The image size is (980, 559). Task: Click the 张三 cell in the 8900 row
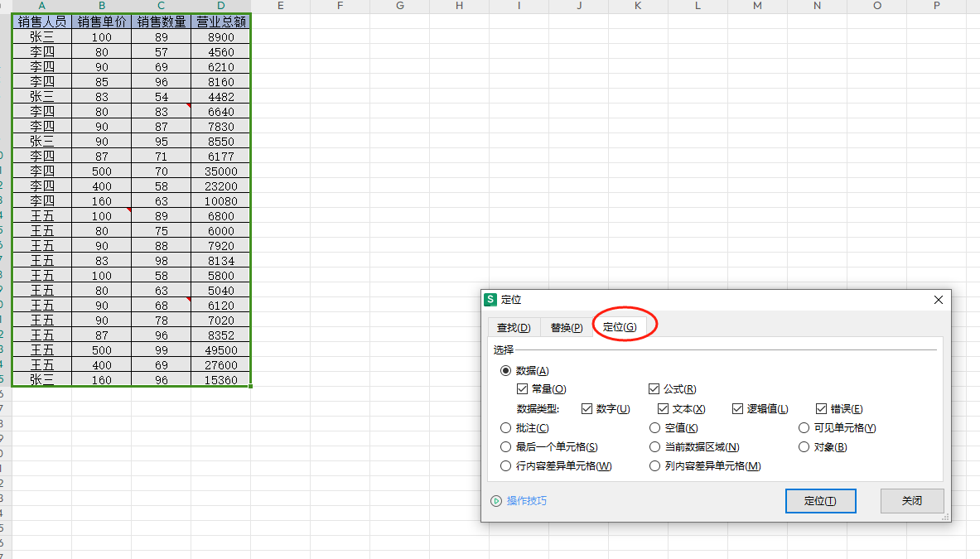click(42, 36)
